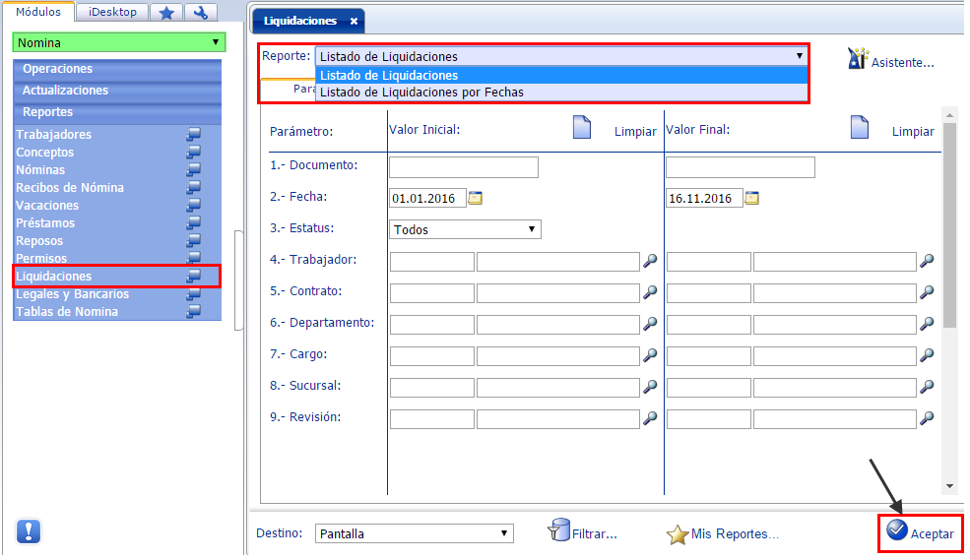Open the Estatus Todos dropdown
The height and width of the screenshot is (560, 970).
coord(465,229)
